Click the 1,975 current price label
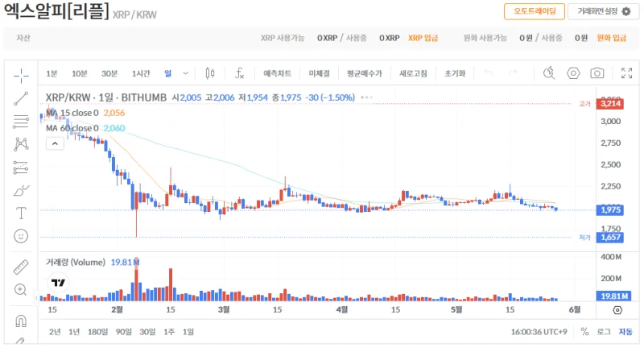 pyautogui.click(x=610, y=210)
